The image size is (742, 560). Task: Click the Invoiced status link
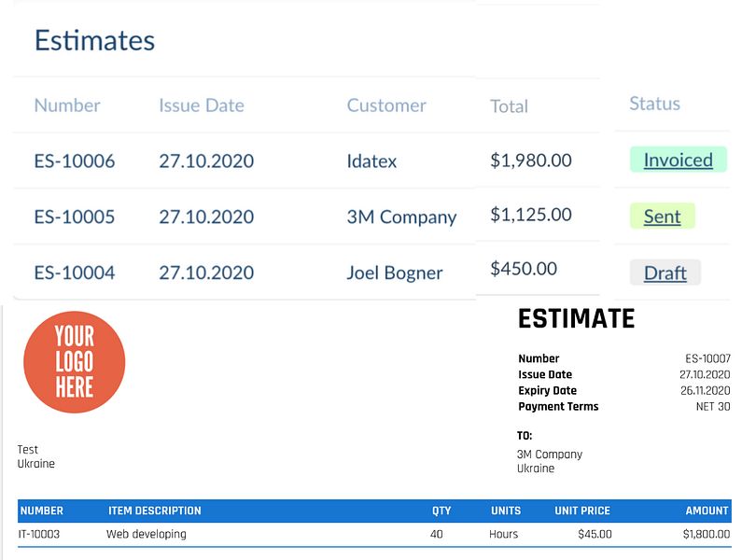point(678,160)
